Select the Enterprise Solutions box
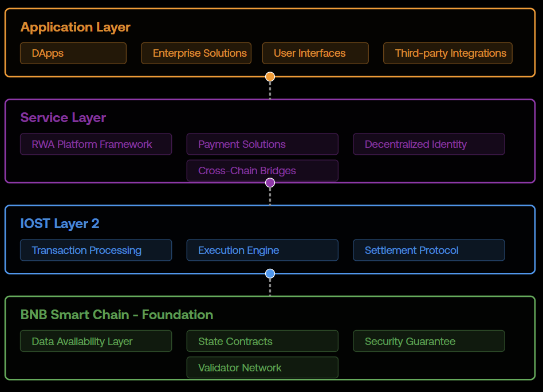The height and width of the screenshot is (392, 543). pos(196,53)
